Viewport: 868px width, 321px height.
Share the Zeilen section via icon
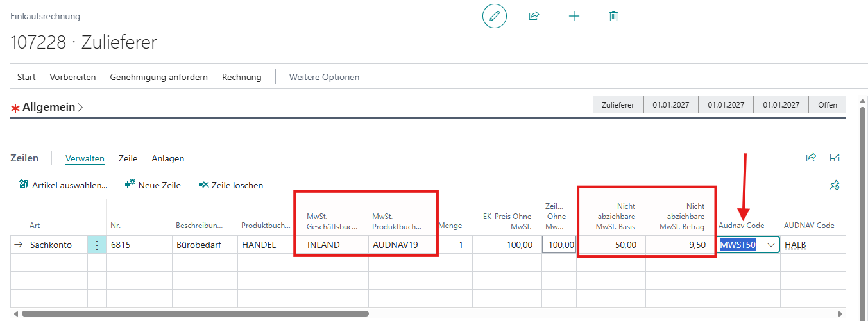(x=811, y=158)
